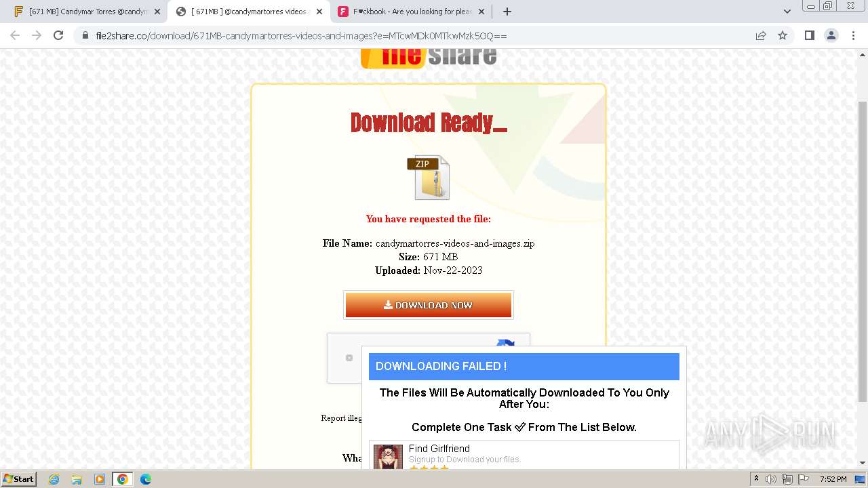Click the DOWNLOADING FAILED header
This screenshot has height=488, width=868.
(524, 366)
